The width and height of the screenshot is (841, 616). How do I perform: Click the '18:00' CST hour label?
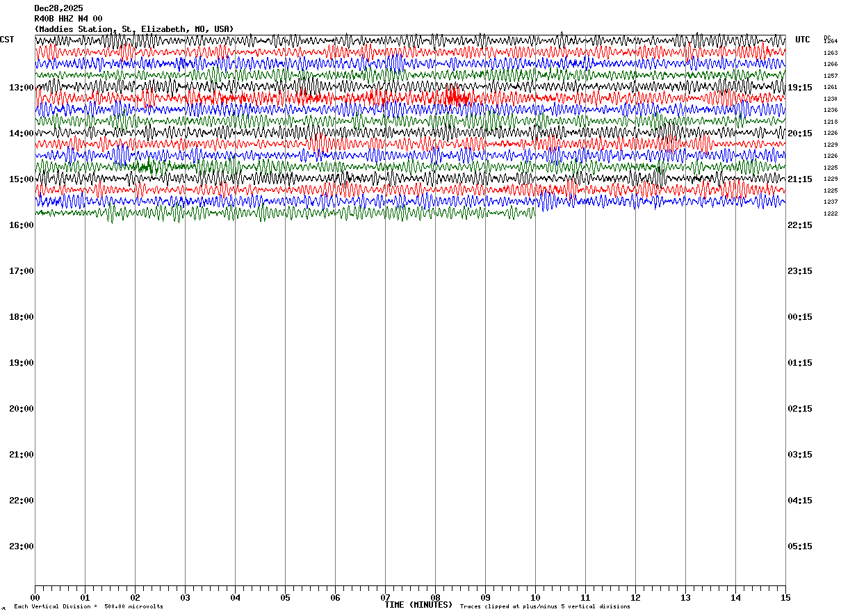(x=22, y=317)
